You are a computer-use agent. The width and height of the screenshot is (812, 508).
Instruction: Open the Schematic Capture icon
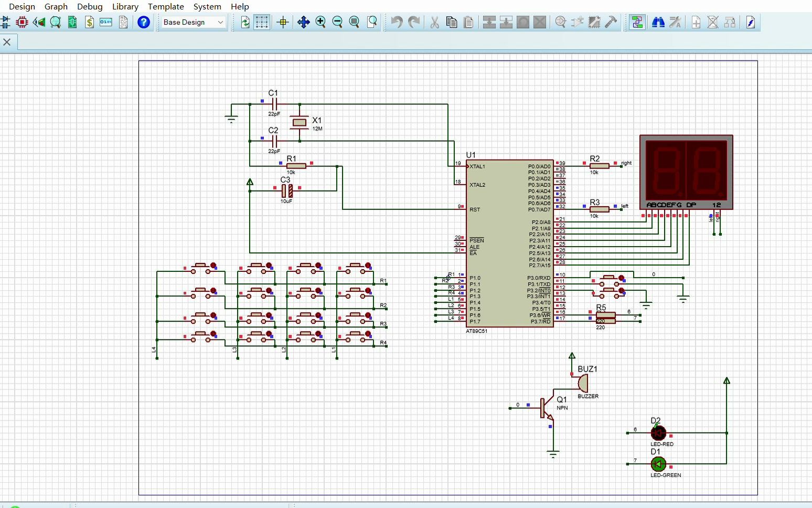point(5,22)
